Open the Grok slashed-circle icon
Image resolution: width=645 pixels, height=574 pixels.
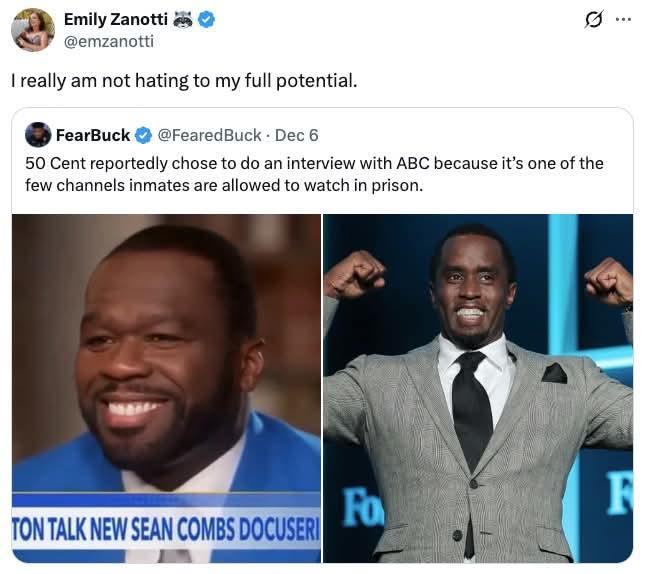[594, 19]
